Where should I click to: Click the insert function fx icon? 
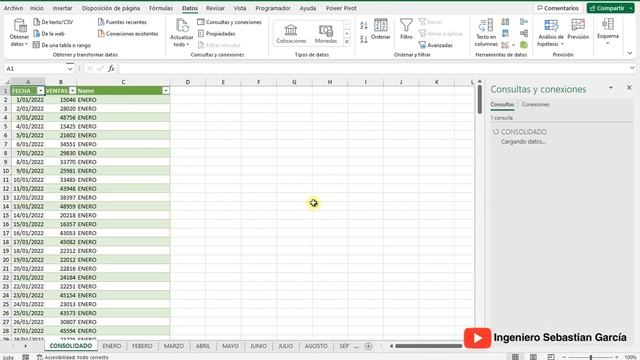pyautogui.click(x=111, y=69)
